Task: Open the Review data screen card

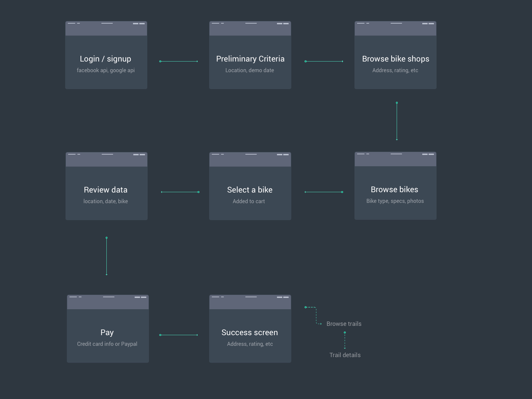Action: pyautogui.click(x=106, y=186)
